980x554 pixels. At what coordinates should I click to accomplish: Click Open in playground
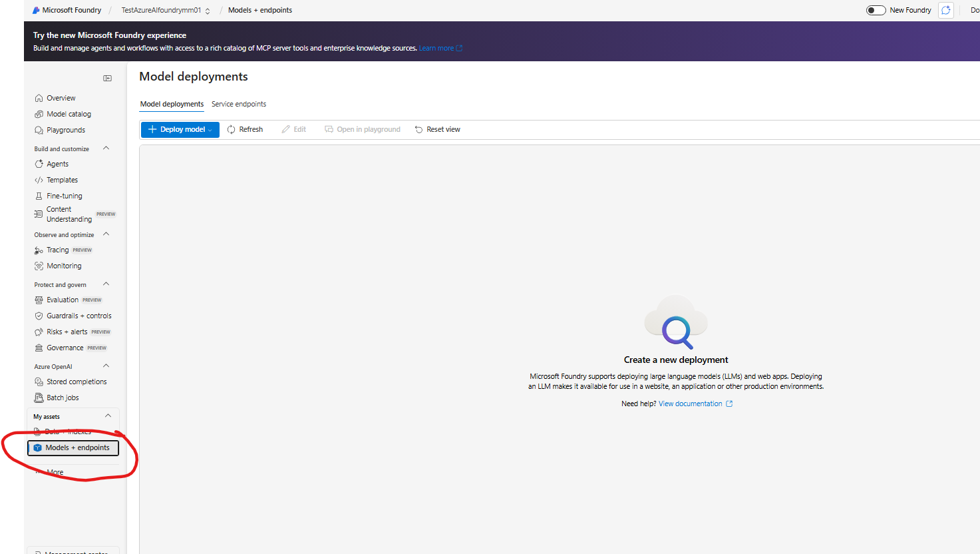click(363, 129)
